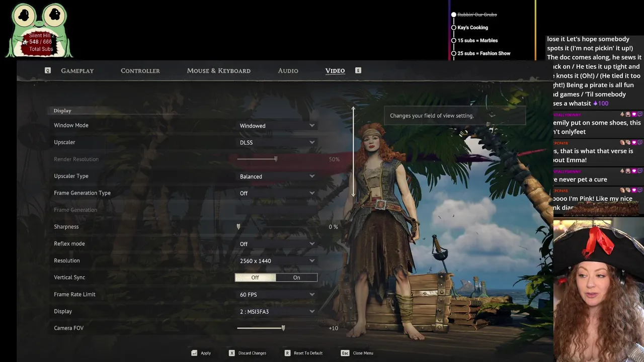Screen dimensions: 644x362
Task: Switch to the Controller tab
Action: (x=140, y=71)
